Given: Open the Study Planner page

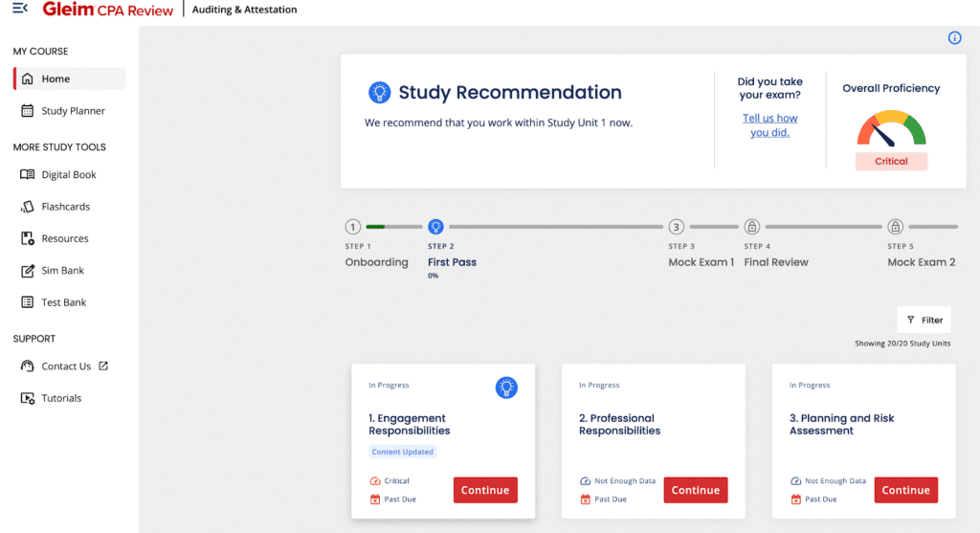Looking at the screenshot, I should [x=73, y=111].
